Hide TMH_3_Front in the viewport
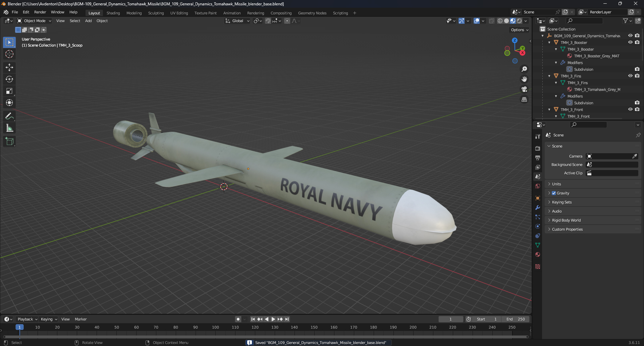This screenshot has width=644, height=346. [630, 109]
